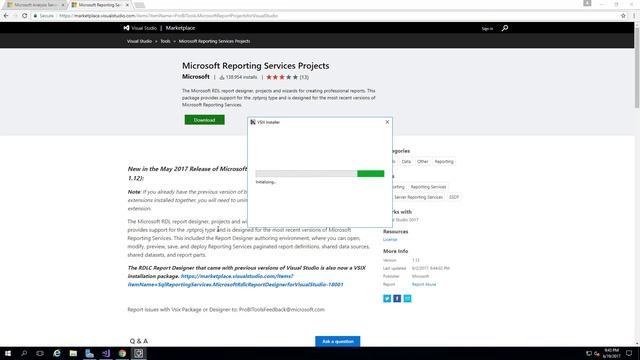Screen dimensions: 640x360
Task: Select the Server Reporting Services tag
Action: [x=418, y=197]
